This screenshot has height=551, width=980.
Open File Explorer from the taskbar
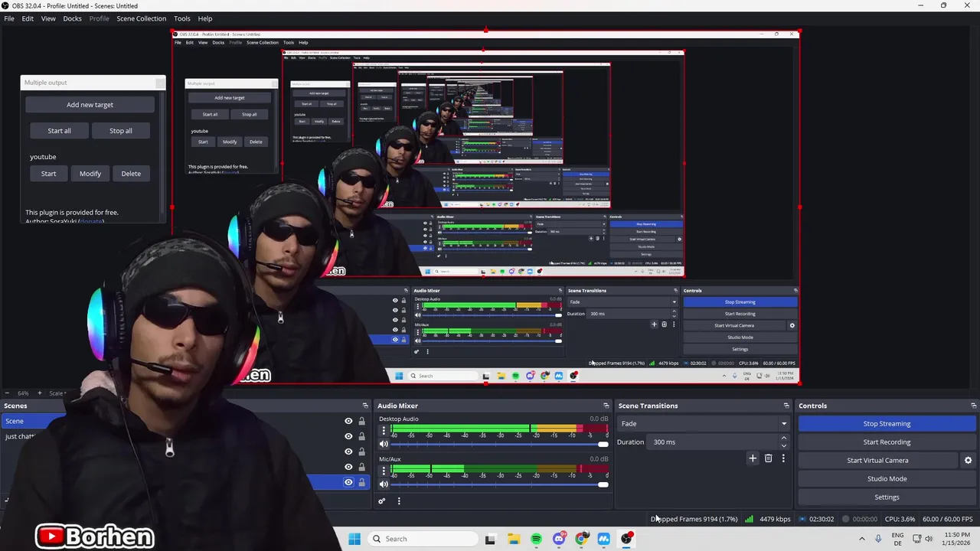coord(513,539)
